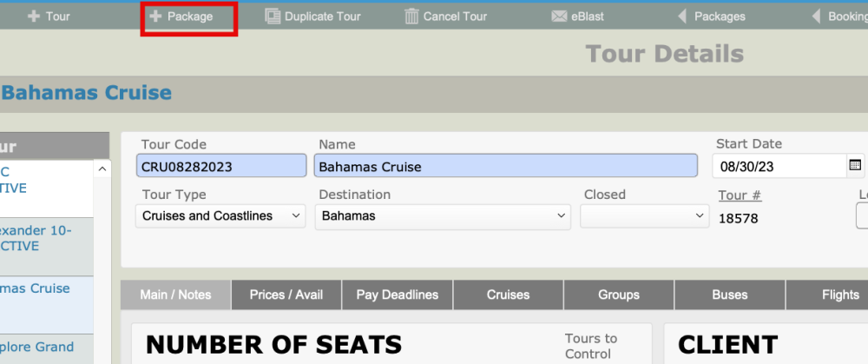Viewport: 868px width, 364px height.
Task: Click the plus Package icon
Action: tap(156, 17)
